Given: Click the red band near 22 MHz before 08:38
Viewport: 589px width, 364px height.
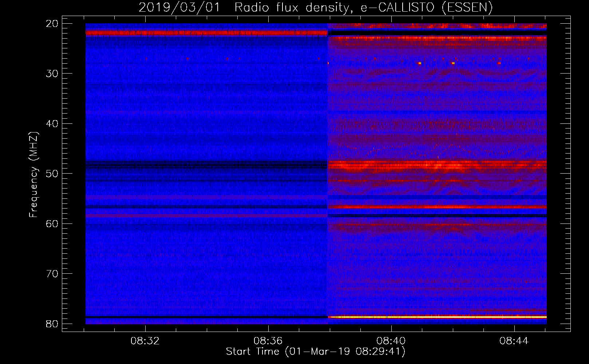Looking at the screenshot, I should coord(206,33).
